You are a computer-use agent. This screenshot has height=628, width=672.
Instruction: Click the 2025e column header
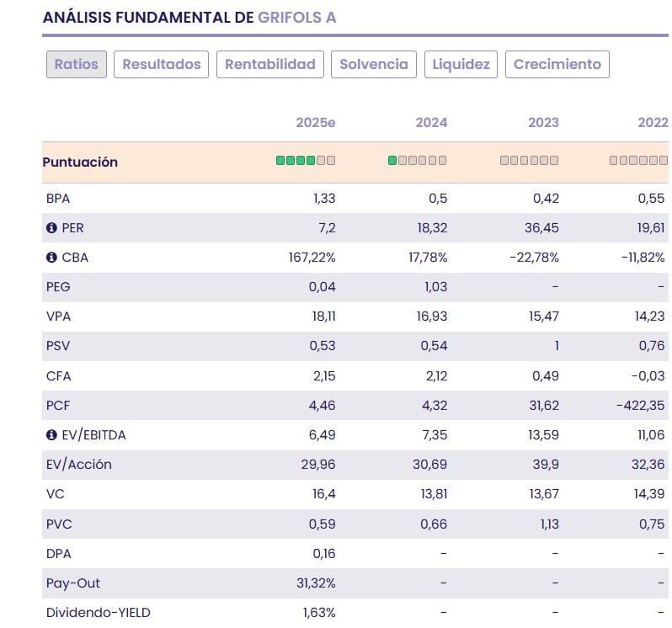point(316,123)
